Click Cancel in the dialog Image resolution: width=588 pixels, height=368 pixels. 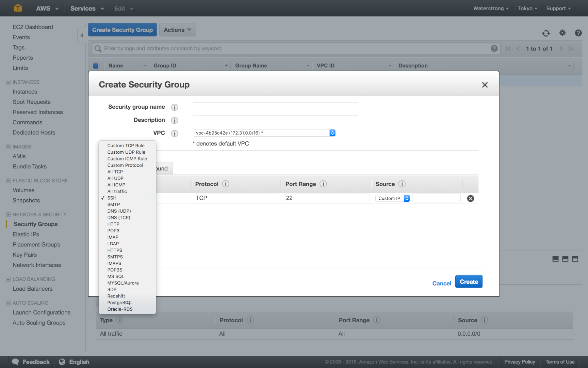coord(442,283)
